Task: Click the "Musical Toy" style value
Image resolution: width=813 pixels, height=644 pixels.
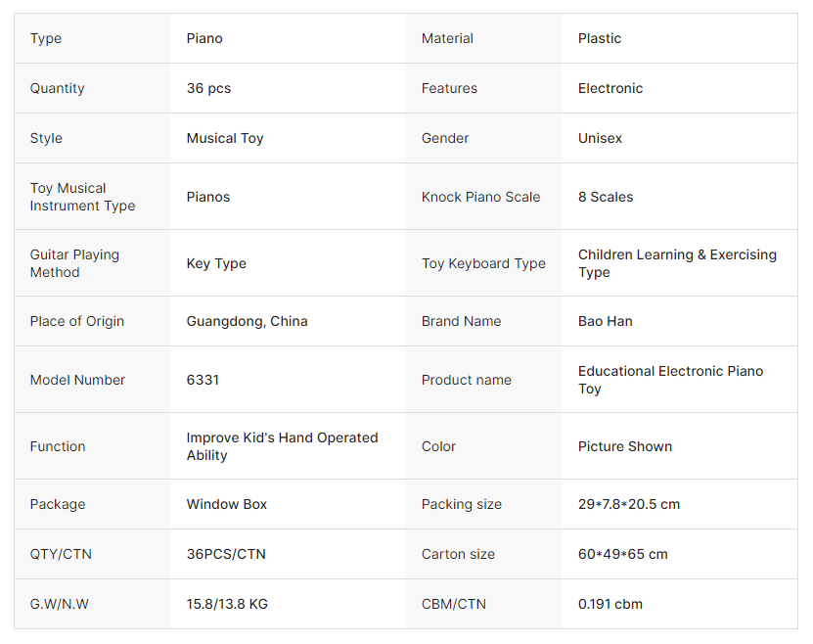Action: [225, 138]
